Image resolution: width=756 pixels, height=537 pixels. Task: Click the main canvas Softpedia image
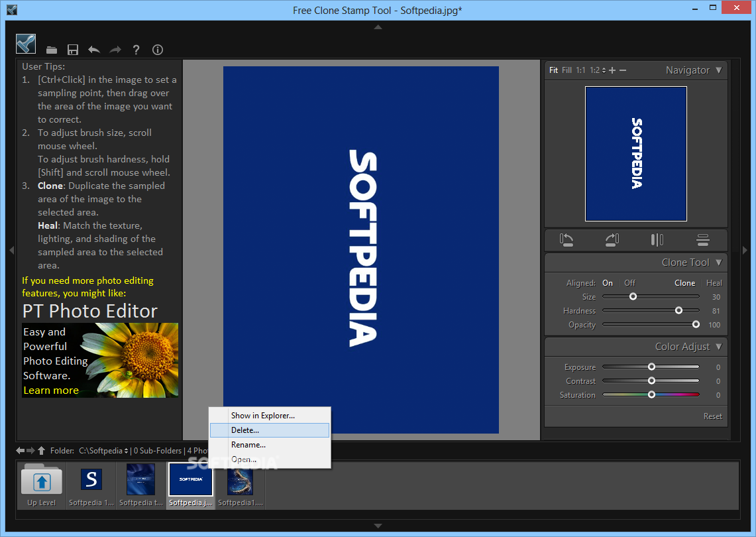coord(360,250)
